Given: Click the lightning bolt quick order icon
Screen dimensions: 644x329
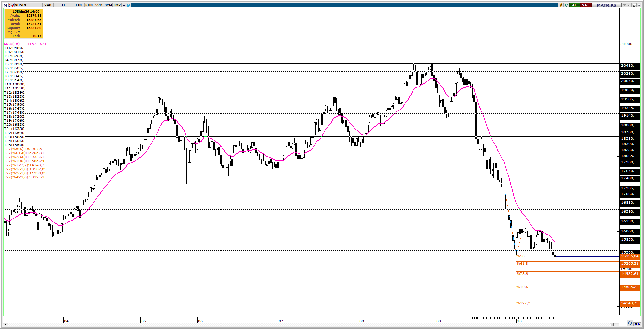Looking at the screenshot, I should pyautogui.click(x=561, y=5).
